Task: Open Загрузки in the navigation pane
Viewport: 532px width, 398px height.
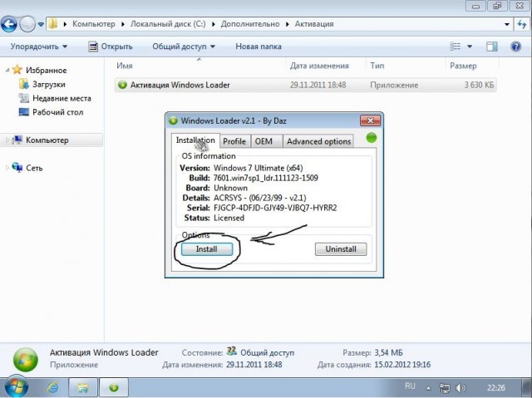Action: [48, 85]
